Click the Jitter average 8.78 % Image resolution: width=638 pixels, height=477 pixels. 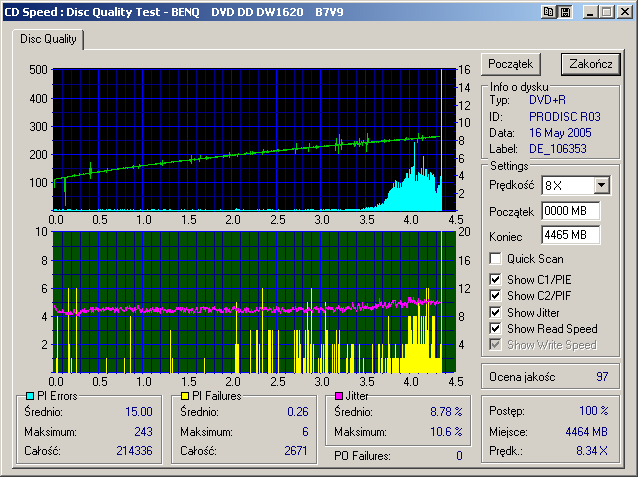[446, 412]
